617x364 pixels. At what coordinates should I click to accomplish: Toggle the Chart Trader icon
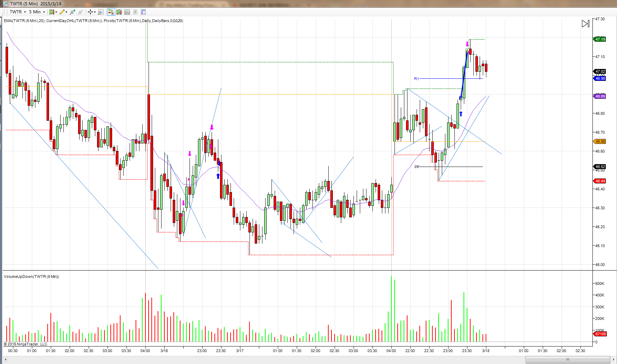pyautogui.click(x=111, y=12)
